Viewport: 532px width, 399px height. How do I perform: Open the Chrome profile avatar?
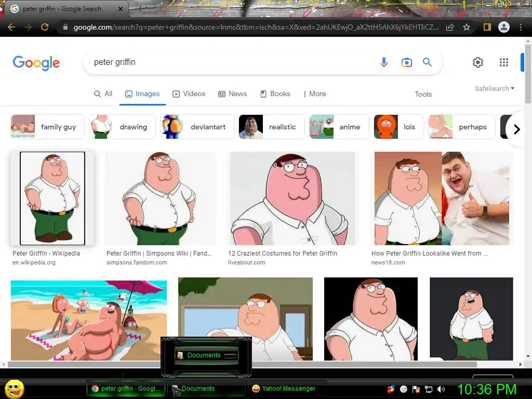(x=504, y=27)
